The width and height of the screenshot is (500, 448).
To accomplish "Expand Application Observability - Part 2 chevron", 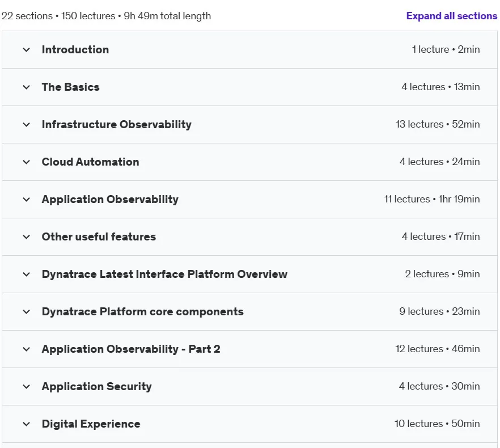I will 27,349.
